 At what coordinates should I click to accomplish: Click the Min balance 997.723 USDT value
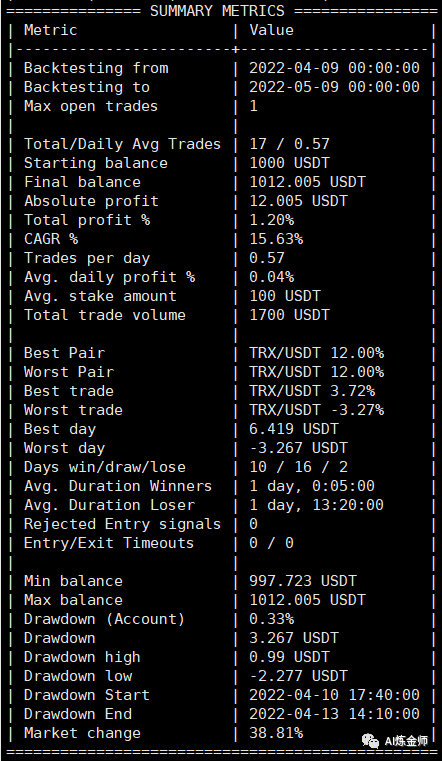303,581
